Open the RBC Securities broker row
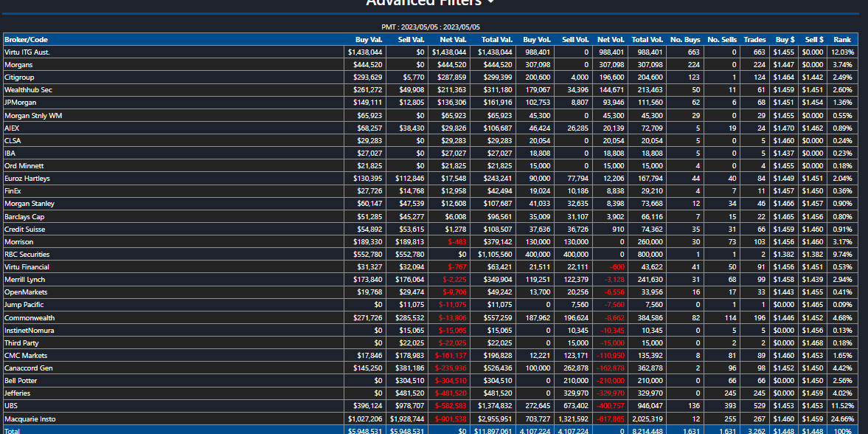This screenshot has height=434, width=868. [x=430, y=255]
